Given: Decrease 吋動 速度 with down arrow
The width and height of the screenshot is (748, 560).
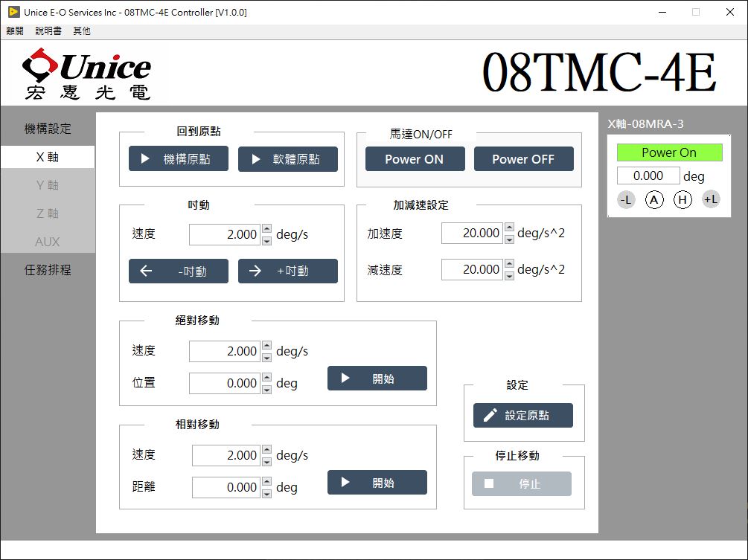Looking at the screenshot, I should coord(267,240).
